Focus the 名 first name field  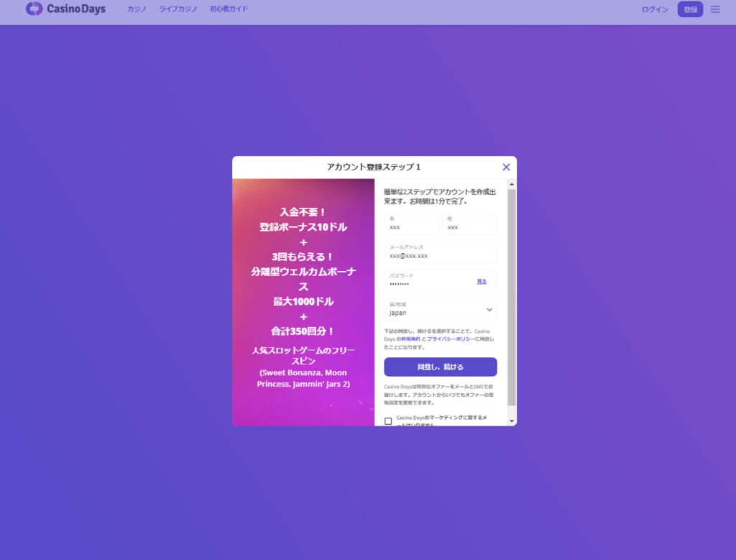pos(411,224)
